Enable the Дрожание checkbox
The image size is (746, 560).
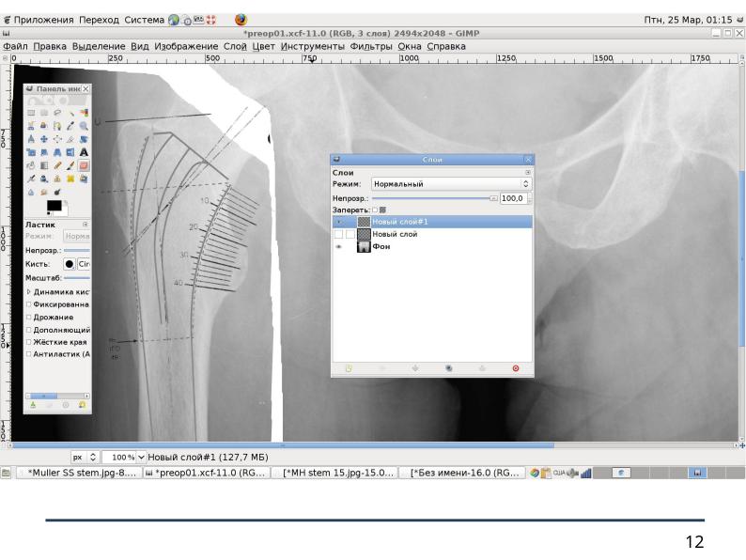point(29,318)
